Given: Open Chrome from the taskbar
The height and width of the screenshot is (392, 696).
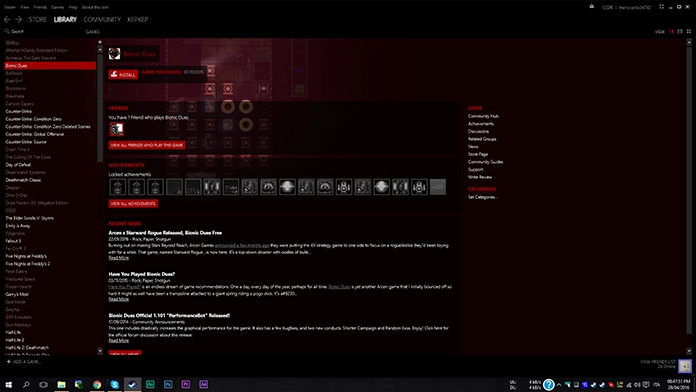Looking at the screenshot, I should coord(97,384).
